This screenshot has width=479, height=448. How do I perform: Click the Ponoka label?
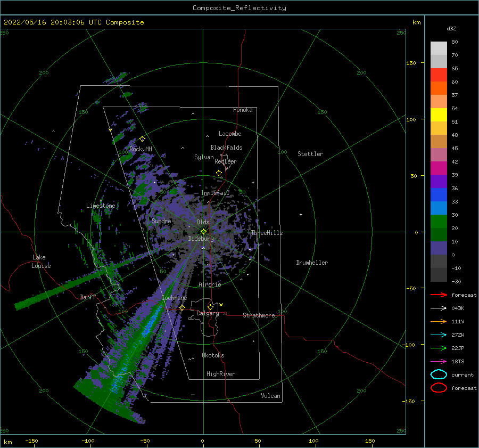click(243, 110)
